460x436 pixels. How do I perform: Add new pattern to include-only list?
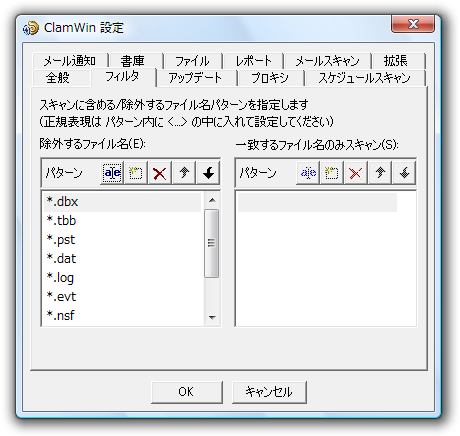[332, 173]
